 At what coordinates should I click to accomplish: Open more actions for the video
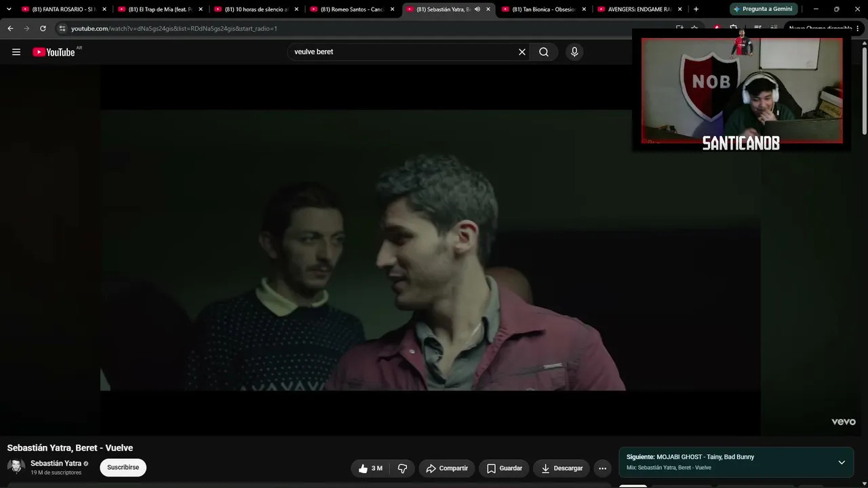click(x=602, y=468)
